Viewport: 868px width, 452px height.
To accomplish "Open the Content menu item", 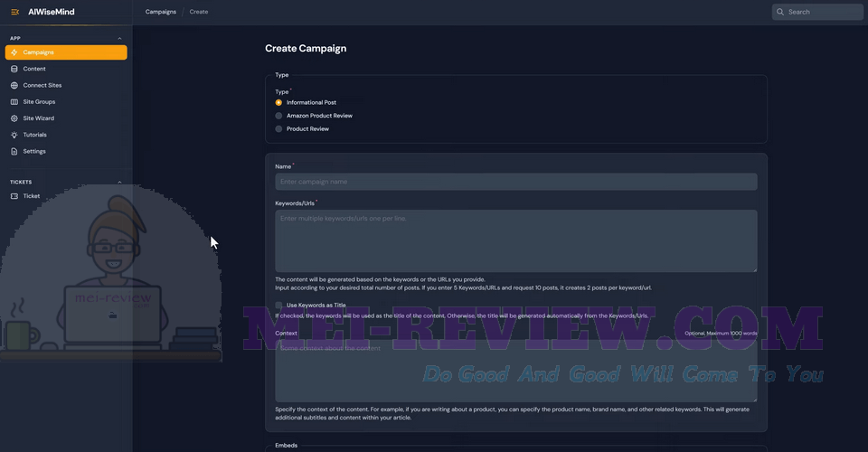I will click(x=66, y=69).
